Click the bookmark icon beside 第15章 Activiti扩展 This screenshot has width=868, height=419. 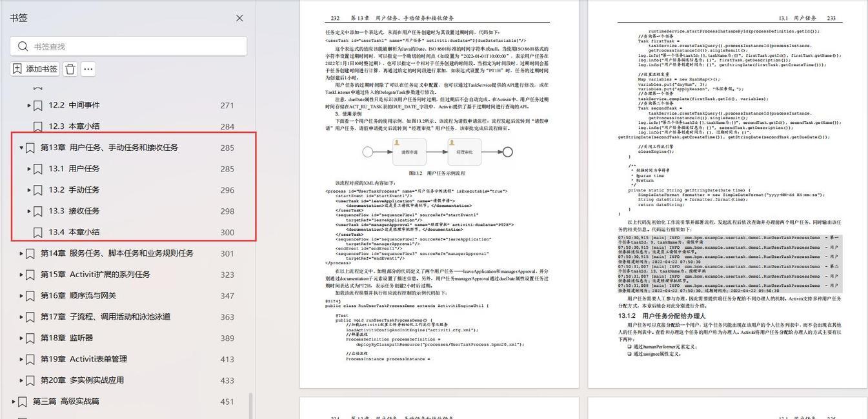click(x=30, y=275)
